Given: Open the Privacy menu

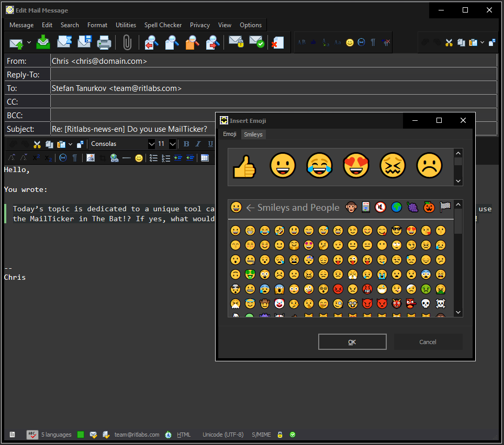Looking at the screenshot, I should (199, 25).
